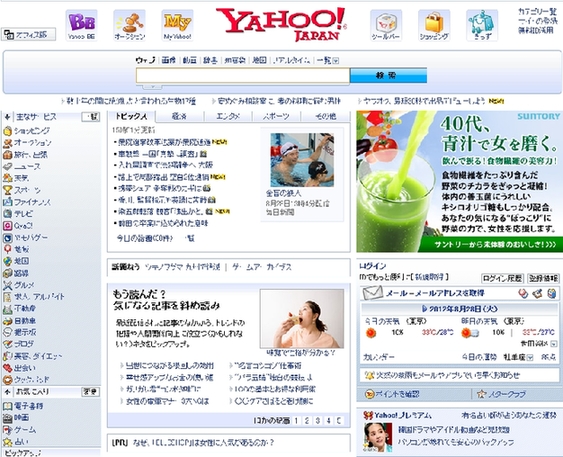Open the My Yahoo! icon

[x=177, y=25]
